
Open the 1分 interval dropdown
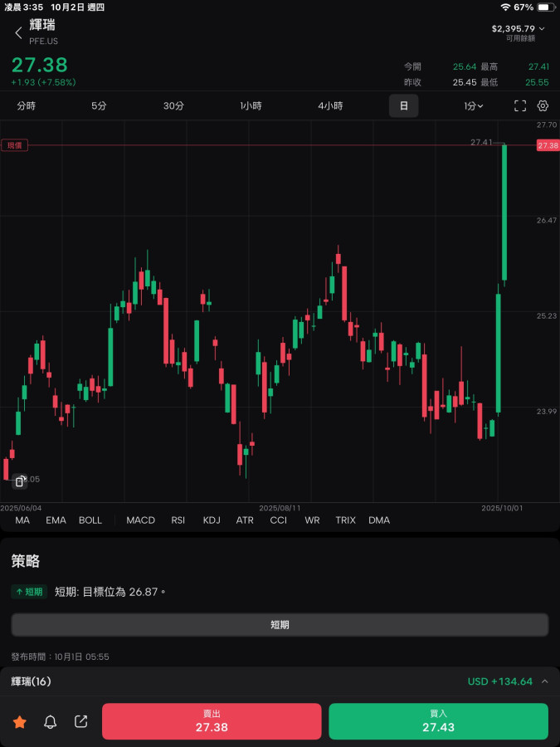473,106
